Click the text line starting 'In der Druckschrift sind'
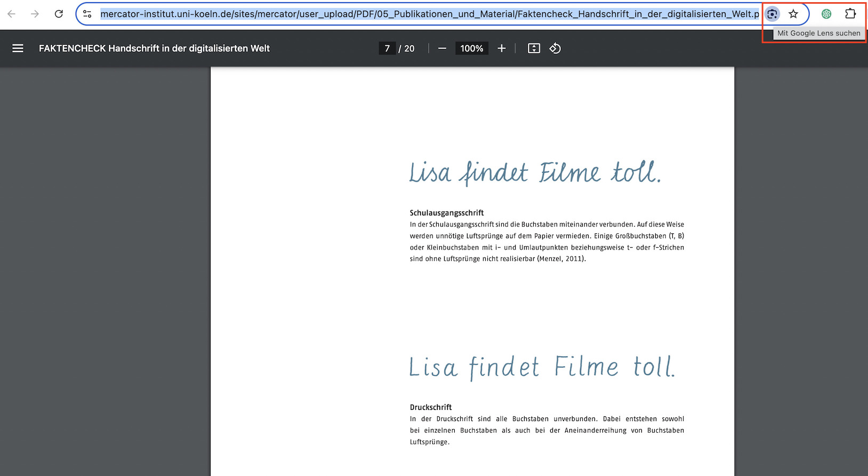Screen dimensions: 868x476 coord(546,419)
